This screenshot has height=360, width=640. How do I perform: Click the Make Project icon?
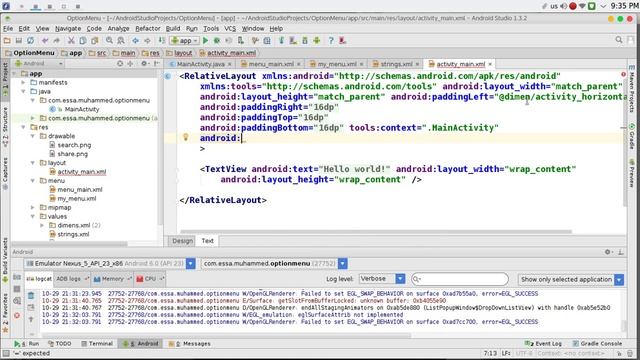(162, 40)
